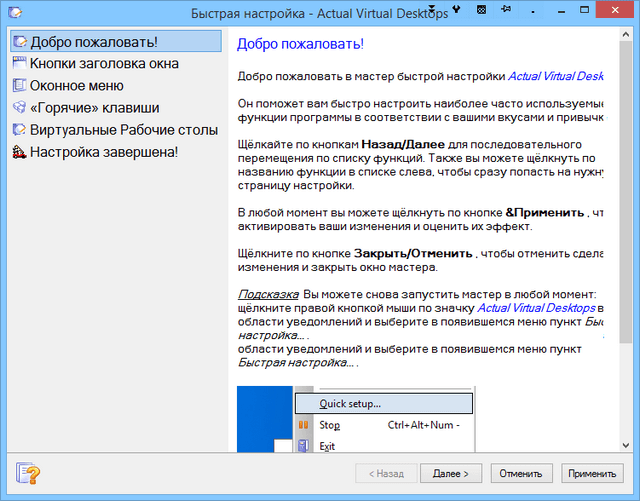Click the «Настройка завершена!» finish icon
Screen dimensions: 640x501
(19, 152)
